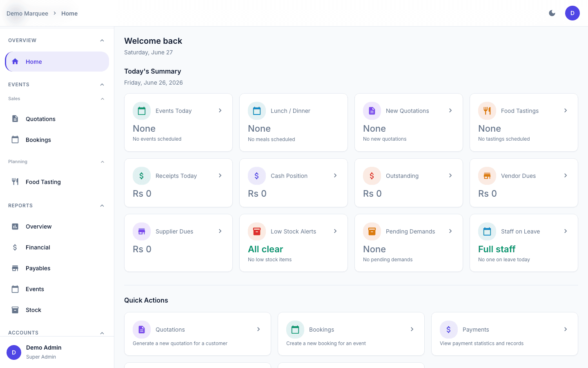Image resolution: width=588 pixels, height=368 pixels.
Task: Click the Payables store icon in sidebar
Action: 15,268
